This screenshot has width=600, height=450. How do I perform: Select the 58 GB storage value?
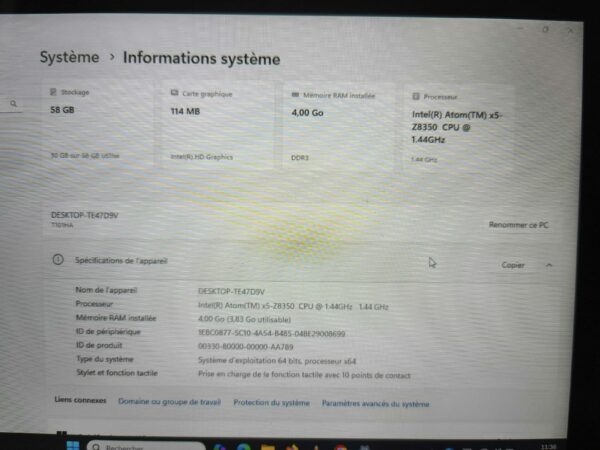pyautogui.click(x=62, y=110)
